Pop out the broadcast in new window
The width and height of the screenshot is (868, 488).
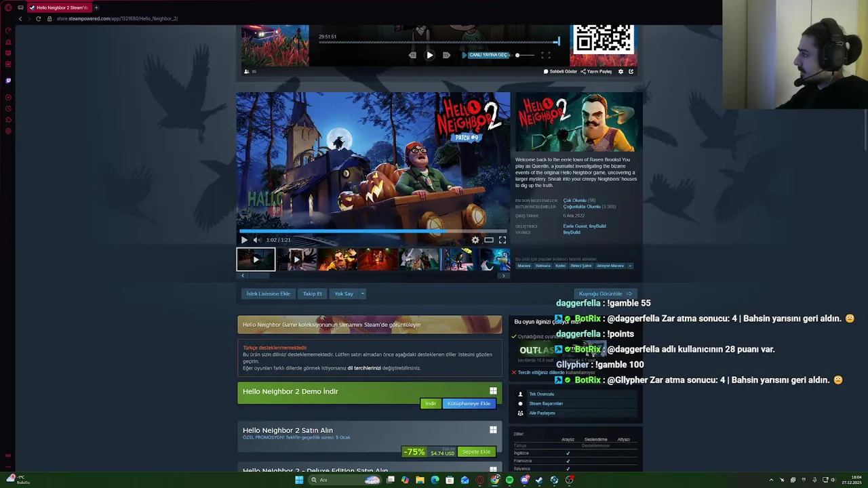click(631, 71)
